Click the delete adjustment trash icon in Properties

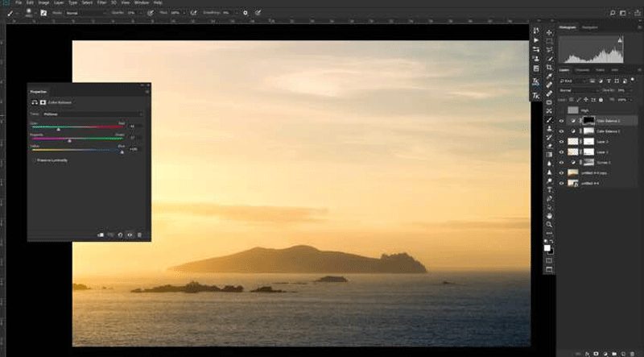click(x=139, y=235)
